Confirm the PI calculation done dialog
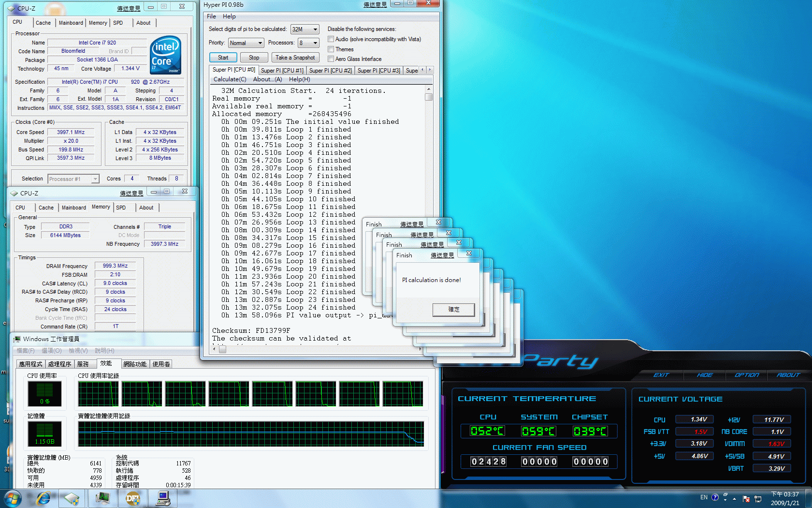Screen dimensions: 812x508 (x=454, y=310)
